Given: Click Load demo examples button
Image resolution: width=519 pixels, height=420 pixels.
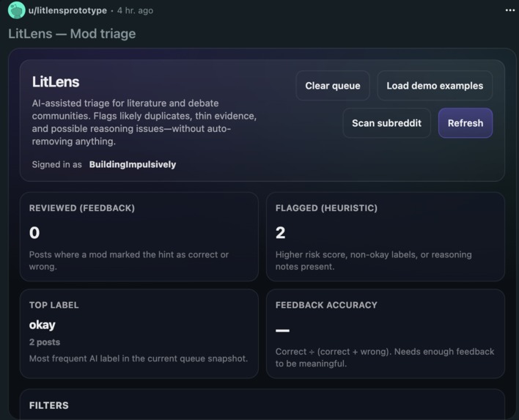Looking at the screenshot, I should pyautogui.click(x=435, y=86).
